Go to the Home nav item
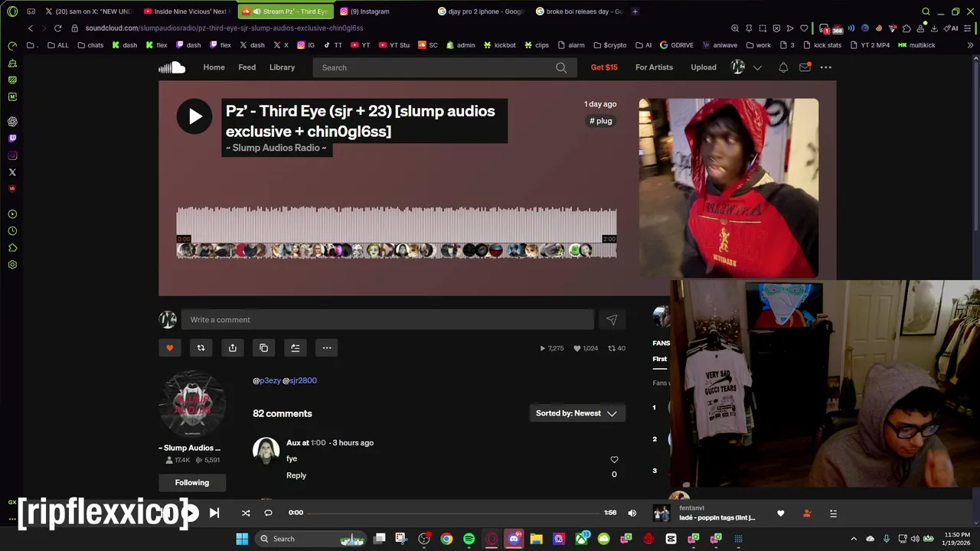This screenshot has width=980, height=551. click(214, 67)
